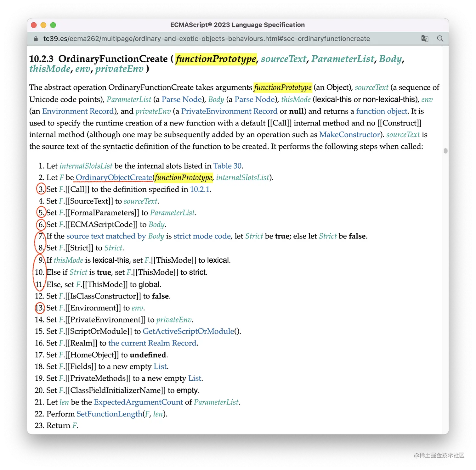Open the List link in step 18
476x470 pixels.
(160, 366)
